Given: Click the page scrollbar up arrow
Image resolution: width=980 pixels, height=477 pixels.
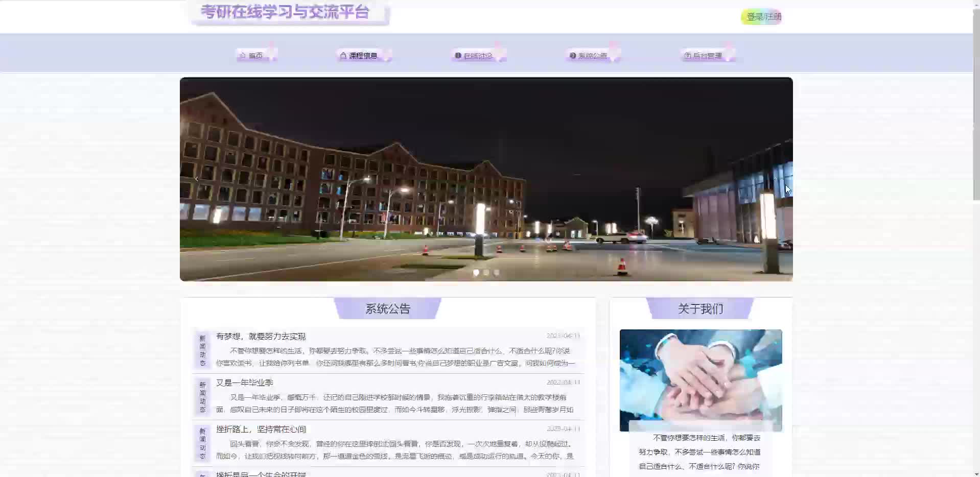Looking at the screenshot, I should click(976, 4).
